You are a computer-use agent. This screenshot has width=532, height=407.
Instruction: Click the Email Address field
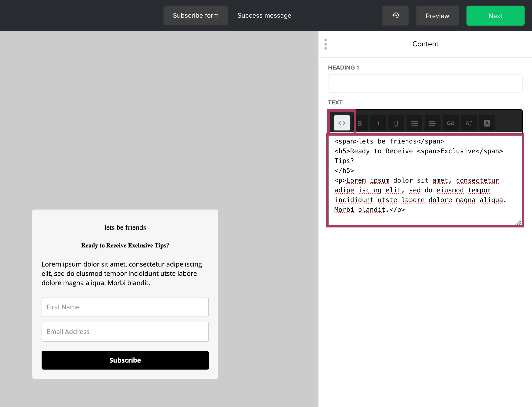pos(125,331)
